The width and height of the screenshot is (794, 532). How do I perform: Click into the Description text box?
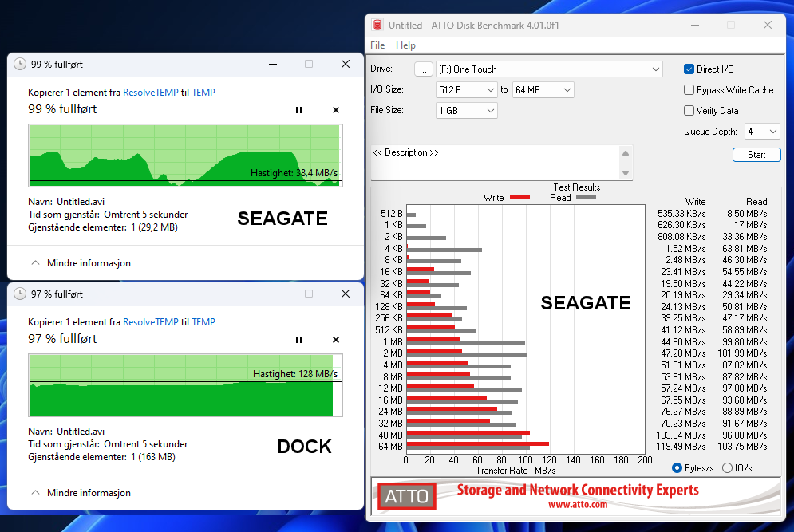click(x=496, y=162)
